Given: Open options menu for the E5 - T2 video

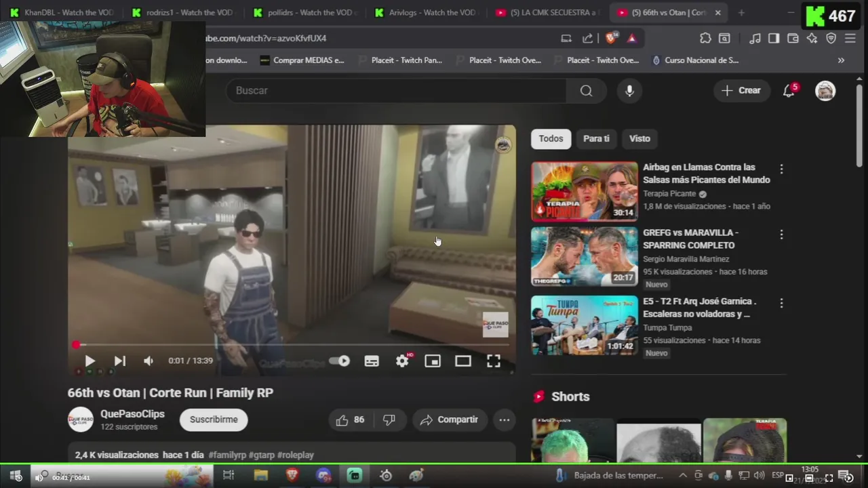Looking at the screenshot, I should pos(781,303).
